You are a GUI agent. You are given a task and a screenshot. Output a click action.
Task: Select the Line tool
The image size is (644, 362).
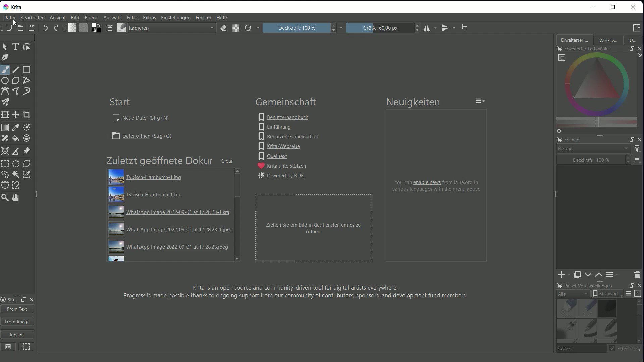click(16, 70)
